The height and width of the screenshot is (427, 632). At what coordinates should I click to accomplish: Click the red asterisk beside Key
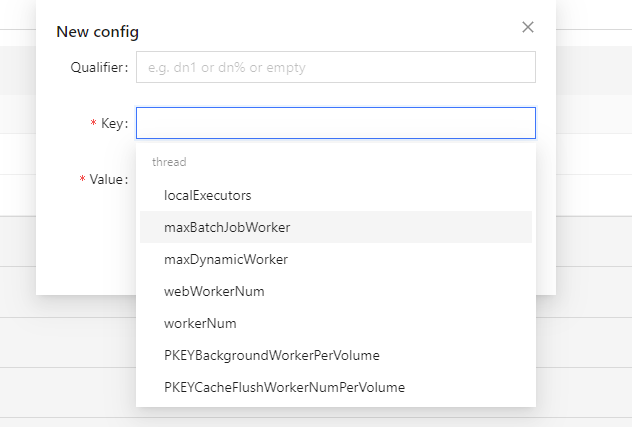point(93,124)
